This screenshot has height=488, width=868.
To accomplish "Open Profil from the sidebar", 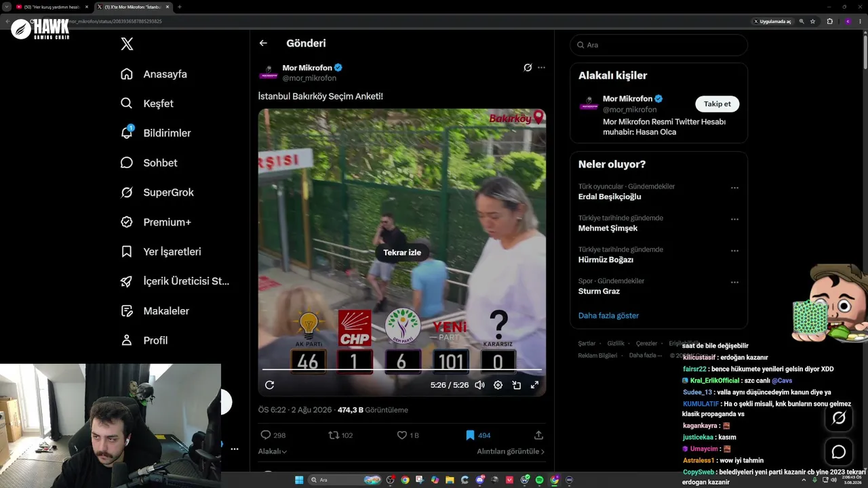I will pyautogui.click(x=144, y=340).
